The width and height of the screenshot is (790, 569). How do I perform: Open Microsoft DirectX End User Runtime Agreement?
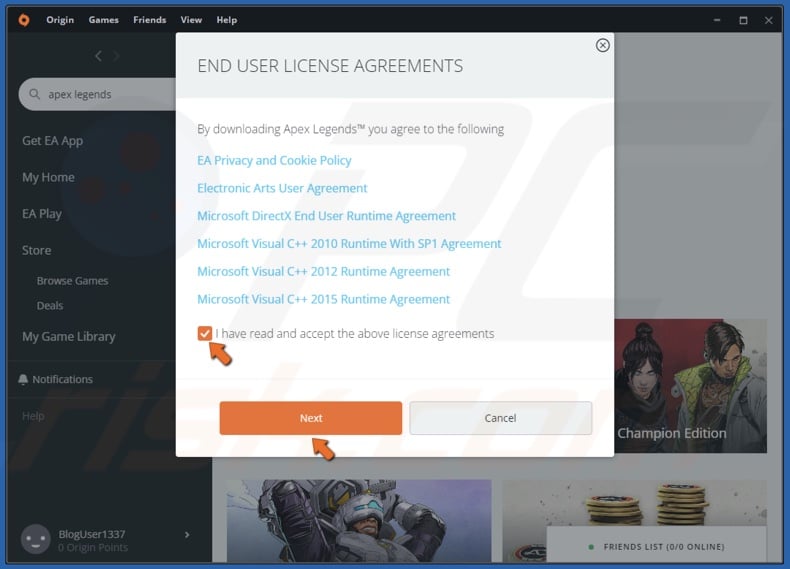[x=326, y=216]
